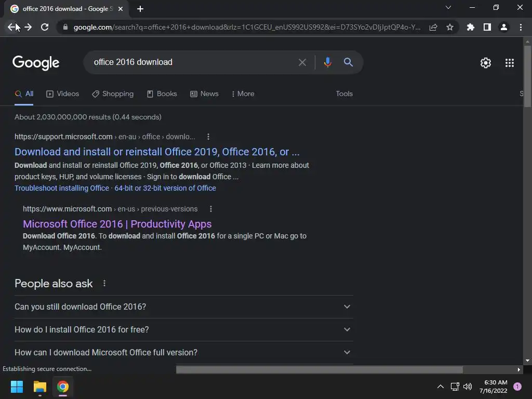The width and height of the screenshot is (532, 399).
Task: Open File Explorer from the taskbar
Action: tap(39, 387)
